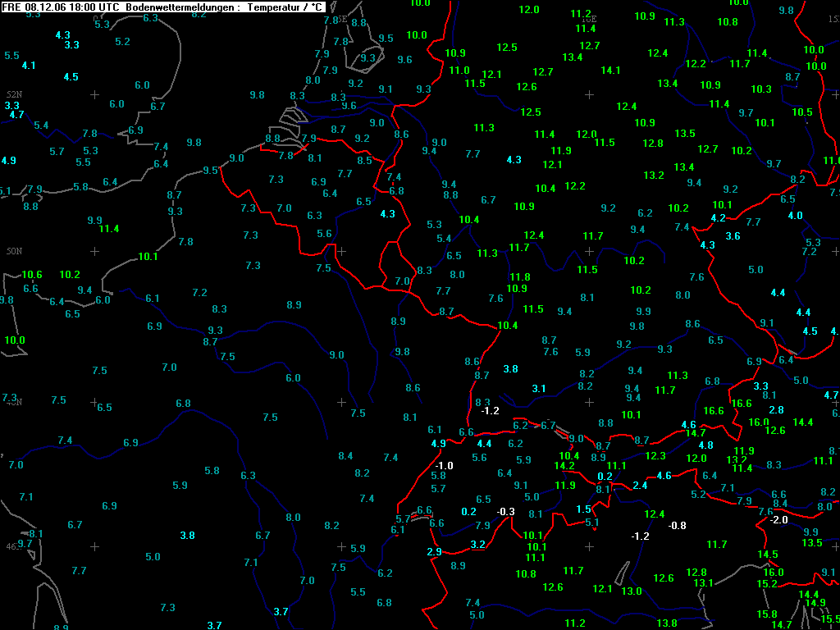Click the white -0.3 station value
This screenshot has height=630, width=840.
506,512
